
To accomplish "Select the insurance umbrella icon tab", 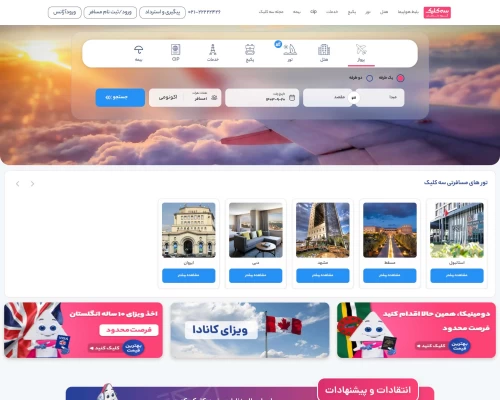I will pyautogui.click(x=139, y=50).
